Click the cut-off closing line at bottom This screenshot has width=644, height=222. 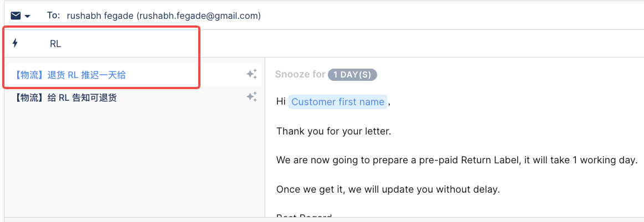(304, 216)
